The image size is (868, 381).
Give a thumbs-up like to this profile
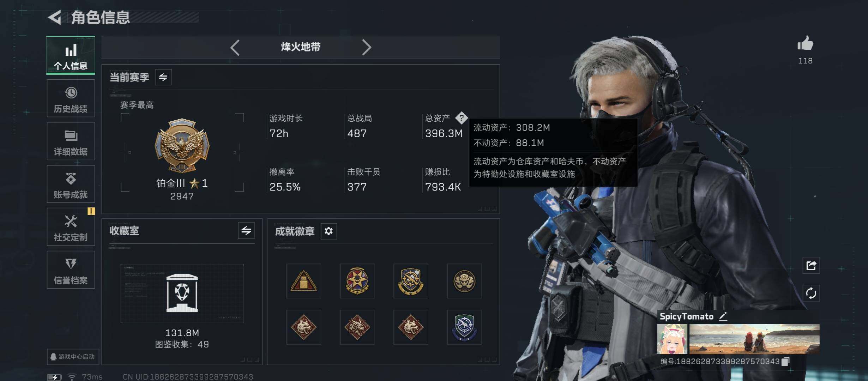[805, 44]
